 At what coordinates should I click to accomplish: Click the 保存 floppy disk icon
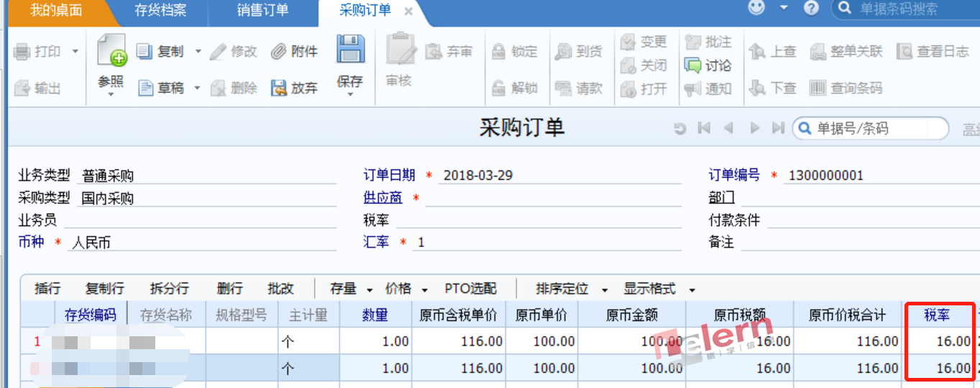[x=350, y=50]
